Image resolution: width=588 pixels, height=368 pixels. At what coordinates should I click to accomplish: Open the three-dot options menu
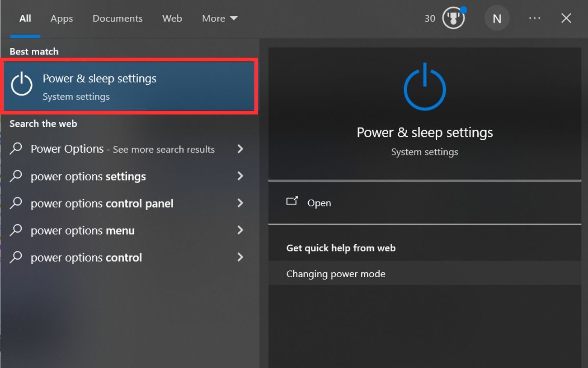pos(535,18)
